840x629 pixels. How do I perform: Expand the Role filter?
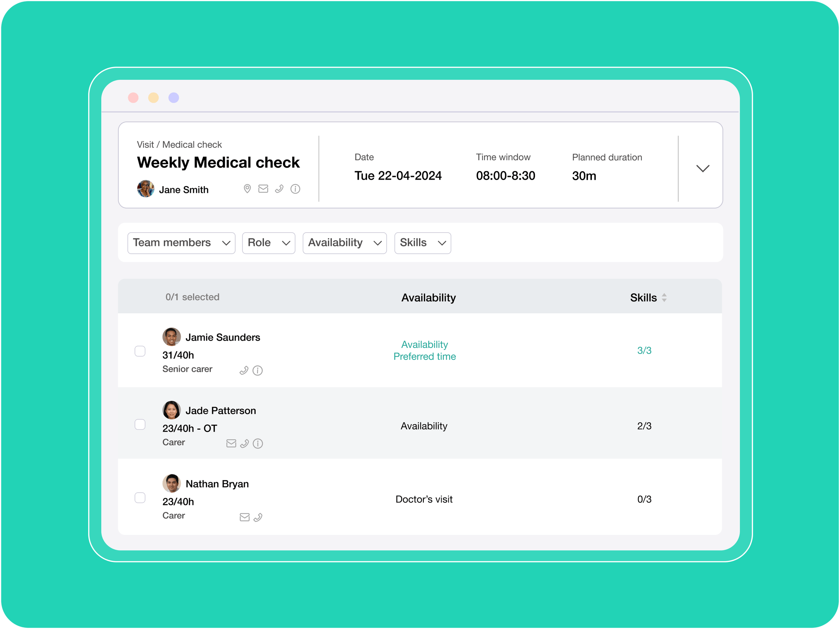pos(268,243)
